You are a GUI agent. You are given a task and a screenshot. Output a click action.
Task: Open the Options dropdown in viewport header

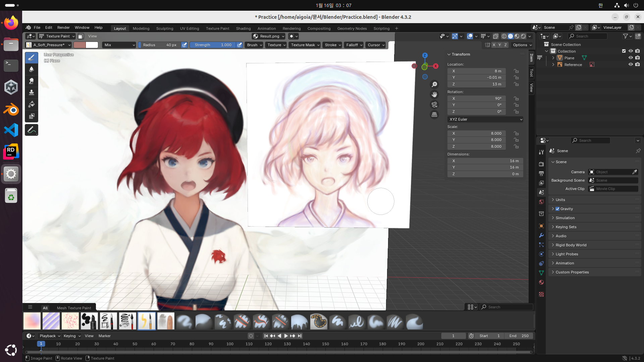522,45
